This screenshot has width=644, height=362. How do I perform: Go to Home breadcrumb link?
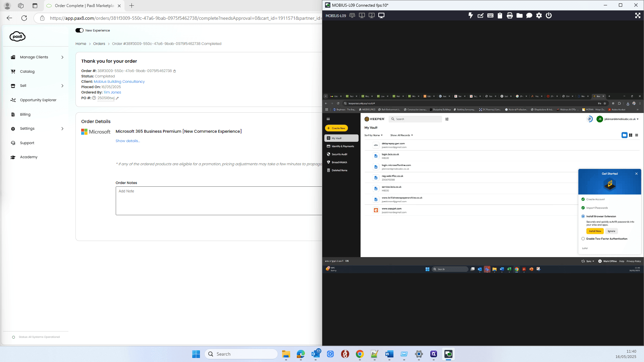(x=81, y=44)
